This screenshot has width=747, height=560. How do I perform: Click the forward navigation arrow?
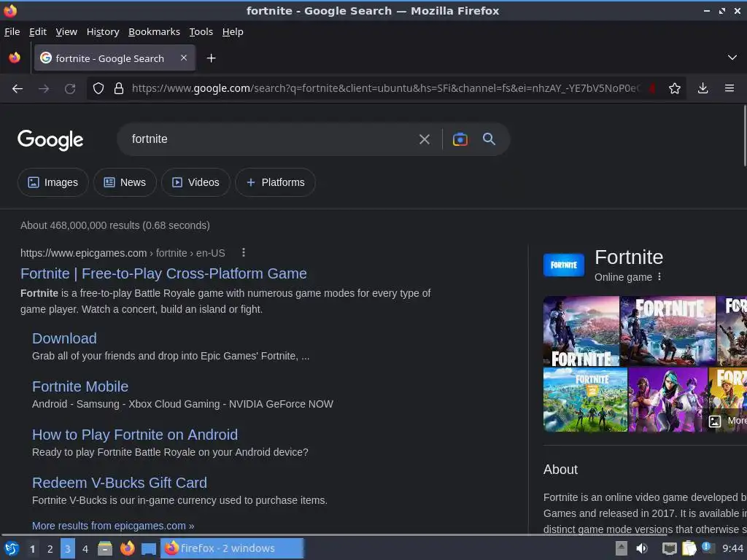44,88
